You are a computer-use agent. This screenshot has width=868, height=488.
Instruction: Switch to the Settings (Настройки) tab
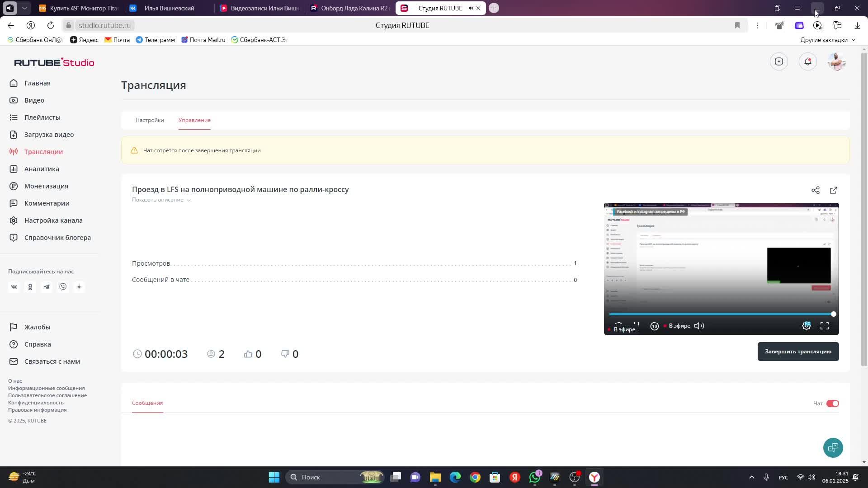150,120
